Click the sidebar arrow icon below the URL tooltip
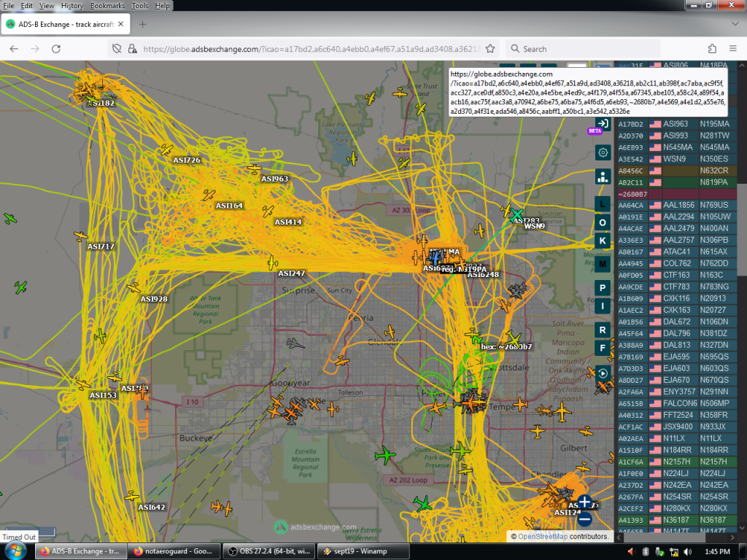The width and height of the screenshot is (747, 560). pos(603,124)
